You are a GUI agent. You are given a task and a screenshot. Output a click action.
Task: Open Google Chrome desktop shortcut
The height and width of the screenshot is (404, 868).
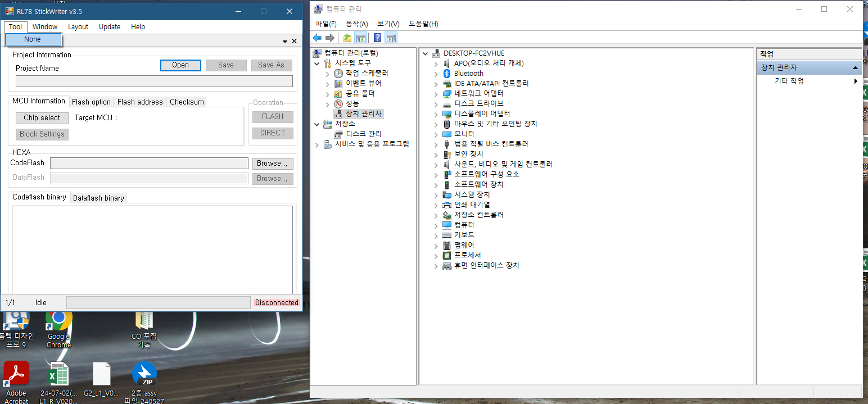(58, 320)
